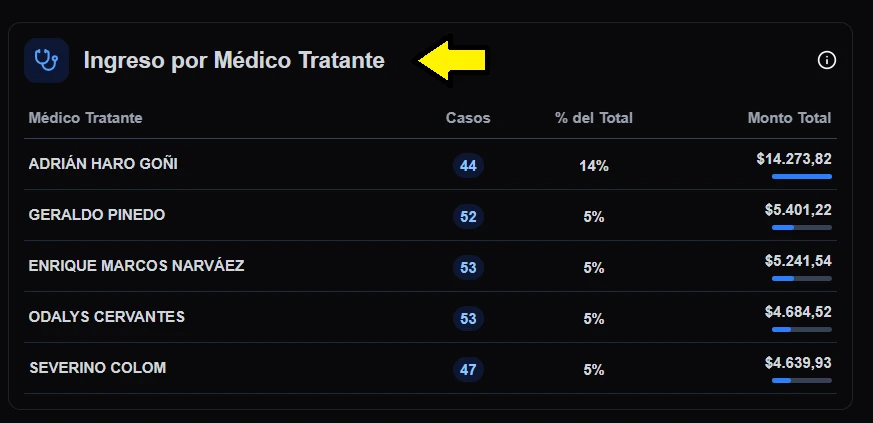This screenshot has height=423, width=873.
Task: Select SEVERINO COLOM row
Action: point(98,367)
